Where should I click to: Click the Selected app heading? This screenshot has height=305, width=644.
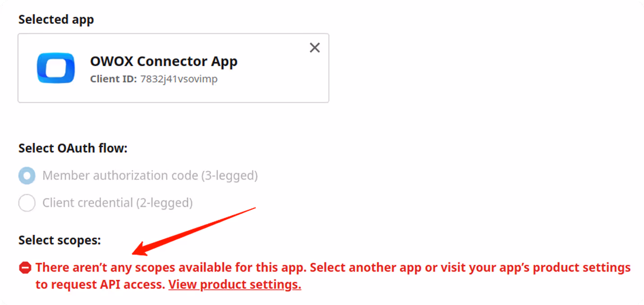(56, 19)
